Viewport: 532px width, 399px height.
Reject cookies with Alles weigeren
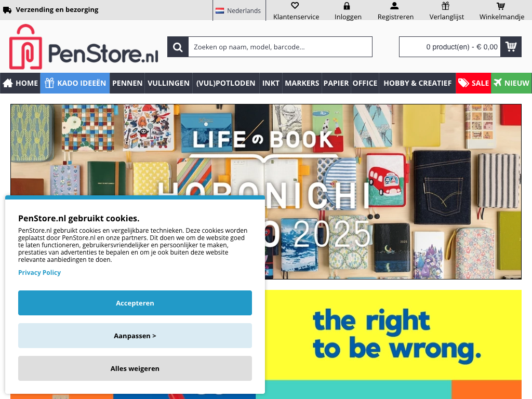(135, 368)
